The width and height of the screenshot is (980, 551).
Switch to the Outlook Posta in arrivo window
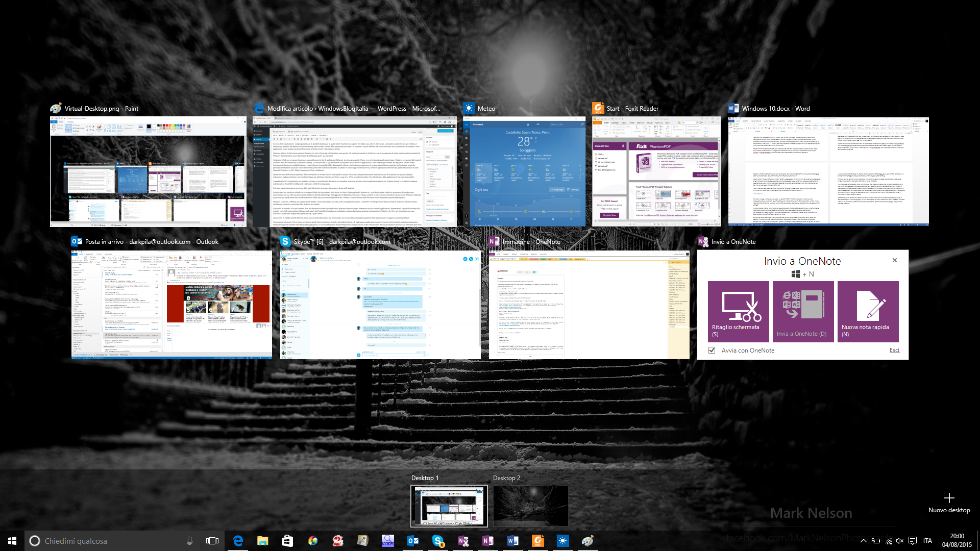click(x=171, y=305)
